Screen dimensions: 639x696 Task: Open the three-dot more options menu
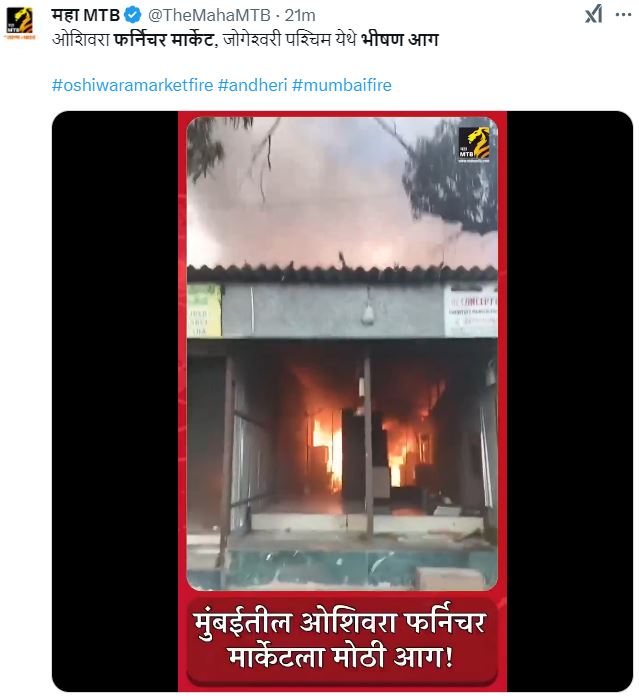[x=623, y=15]
